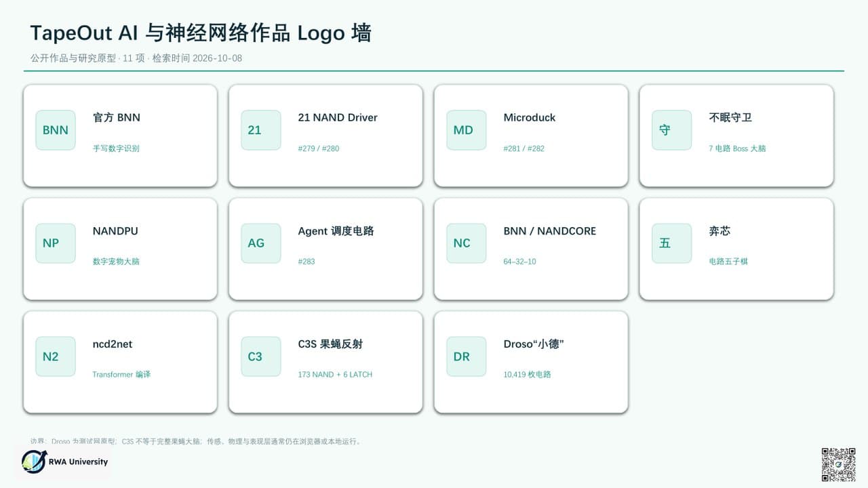Select the 21 NAND Driver title
The image size is (868, 488).
pyautogui.click(x=338, y=117)
